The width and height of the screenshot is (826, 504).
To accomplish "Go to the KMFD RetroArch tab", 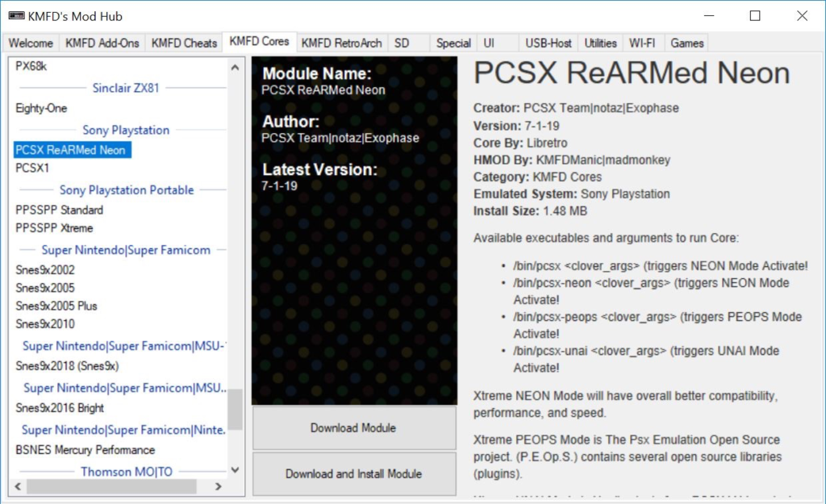I will click(341, 44).
